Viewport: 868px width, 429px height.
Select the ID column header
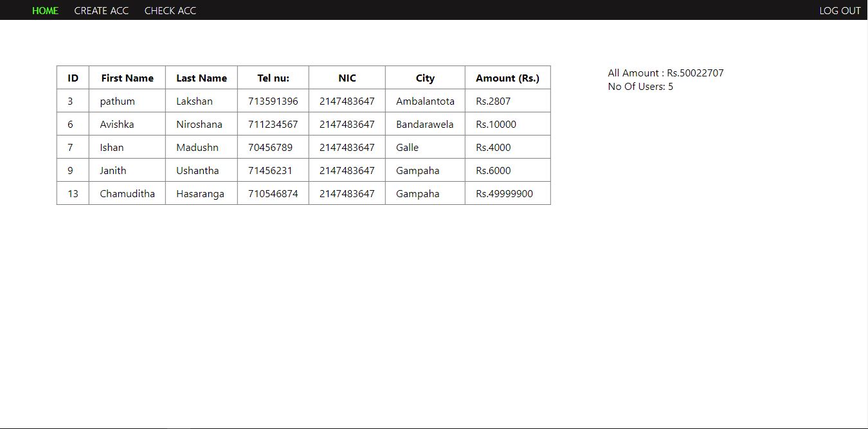point(73,78)
